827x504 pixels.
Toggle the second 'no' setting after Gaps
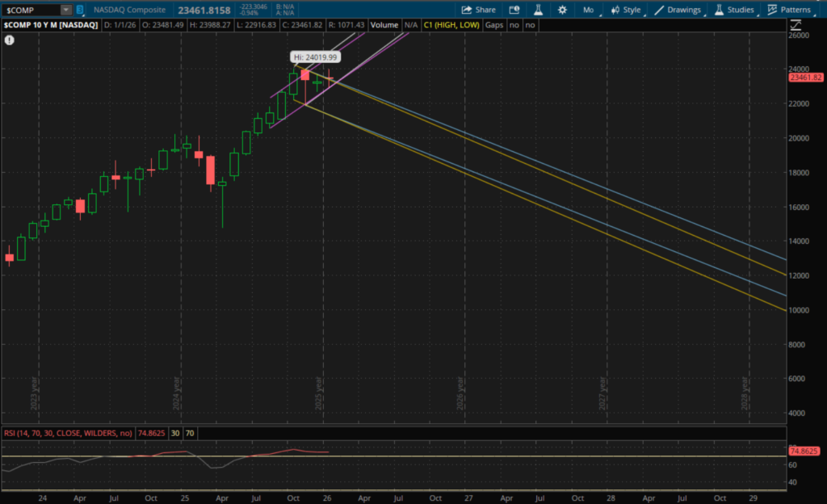pos(530,25)
